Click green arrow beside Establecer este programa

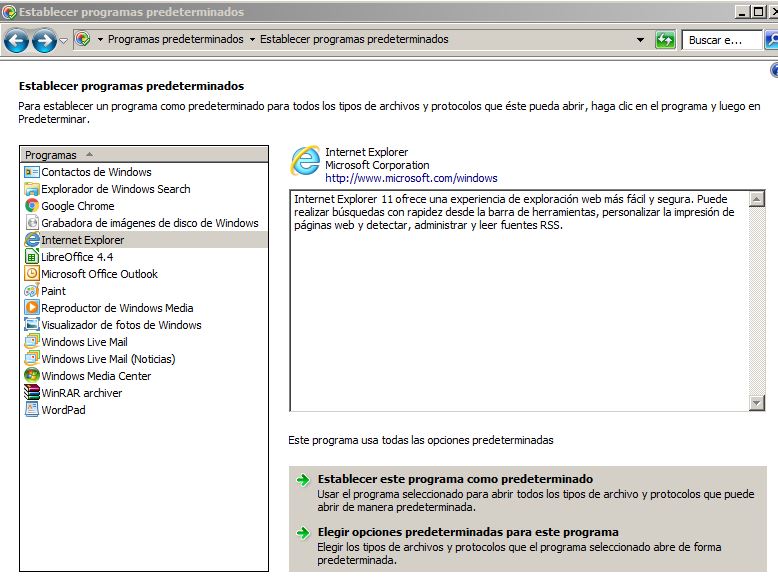[303, 480]
